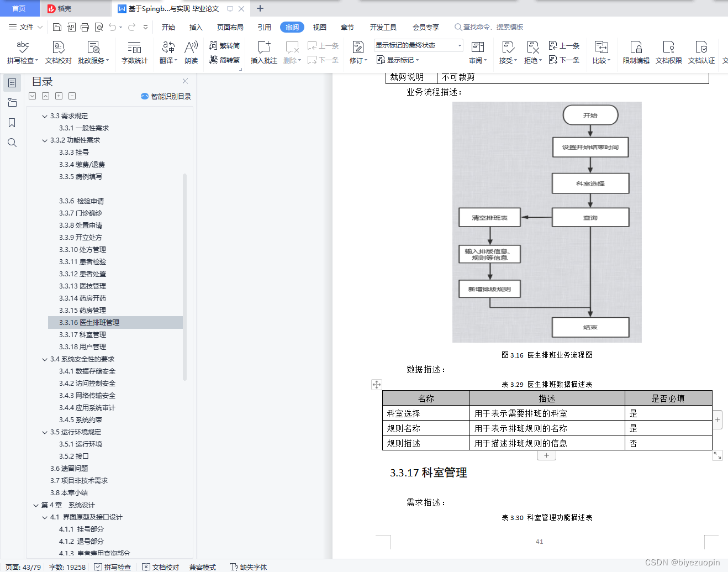728x572 pixels.
Task: Go to 3.3.17 科室管理 in outline
Action: [82, 335]
